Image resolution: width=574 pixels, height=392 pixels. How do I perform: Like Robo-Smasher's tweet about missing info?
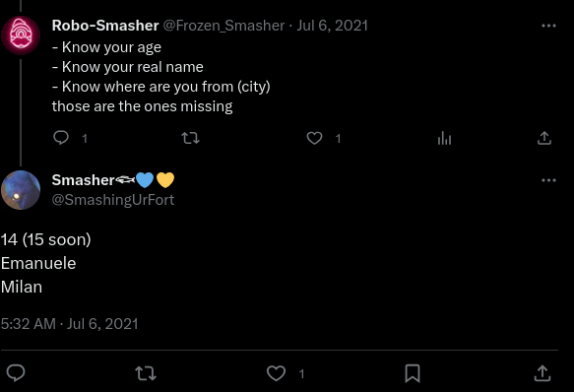click(x=314, y=138)
